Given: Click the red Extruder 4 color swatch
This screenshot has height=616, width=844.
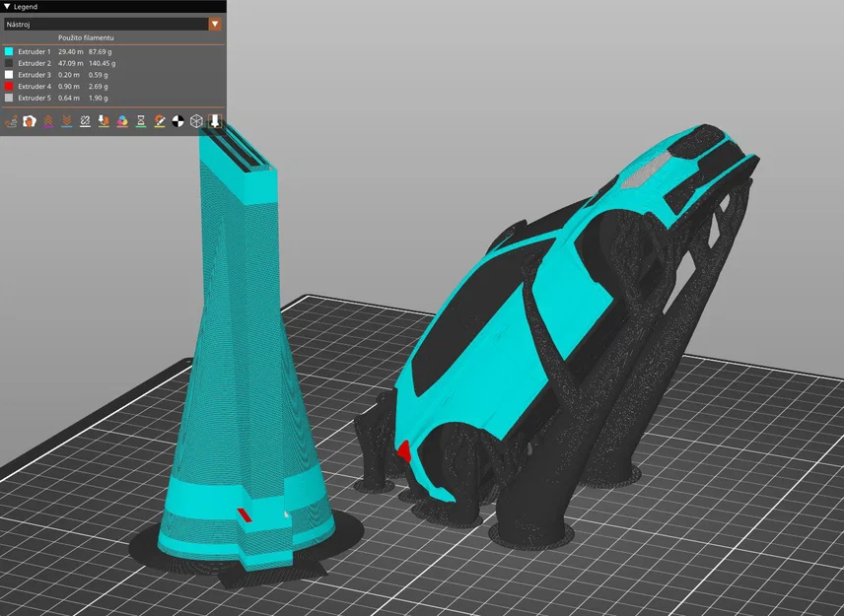Looking at the screenshot, I should [9, 86].
